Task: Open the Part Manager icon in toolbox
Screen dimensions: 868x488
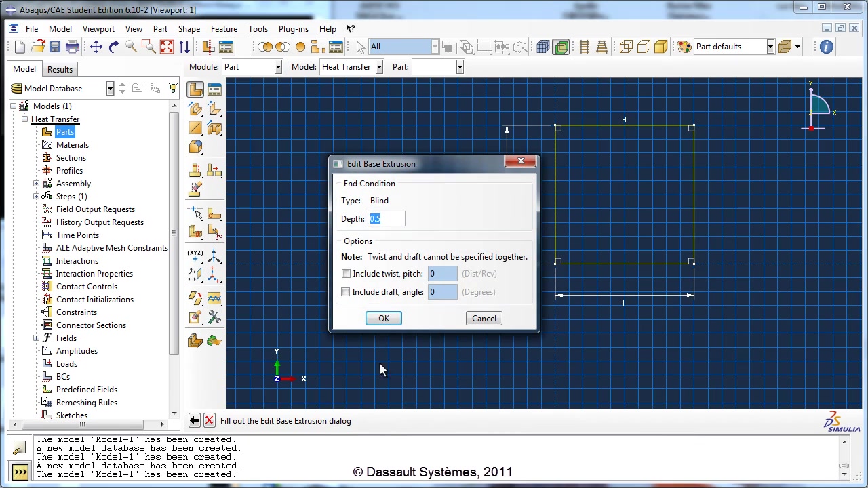Action: [214, 89]
